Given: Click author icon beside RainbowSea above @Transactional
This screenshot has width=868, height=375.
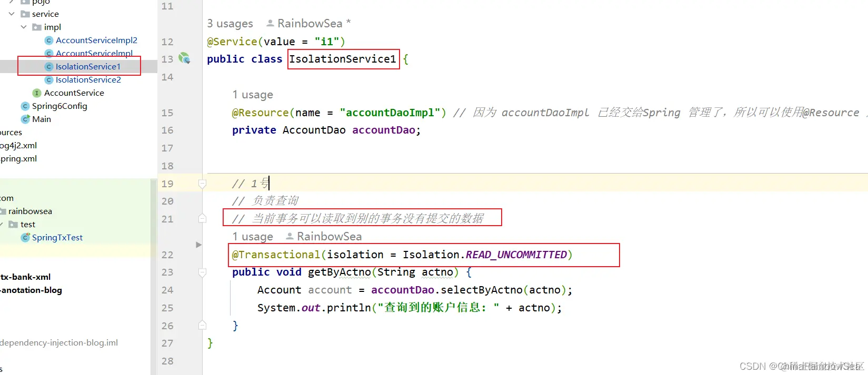Looking at the screenshot, I should [x=290, y=236].
